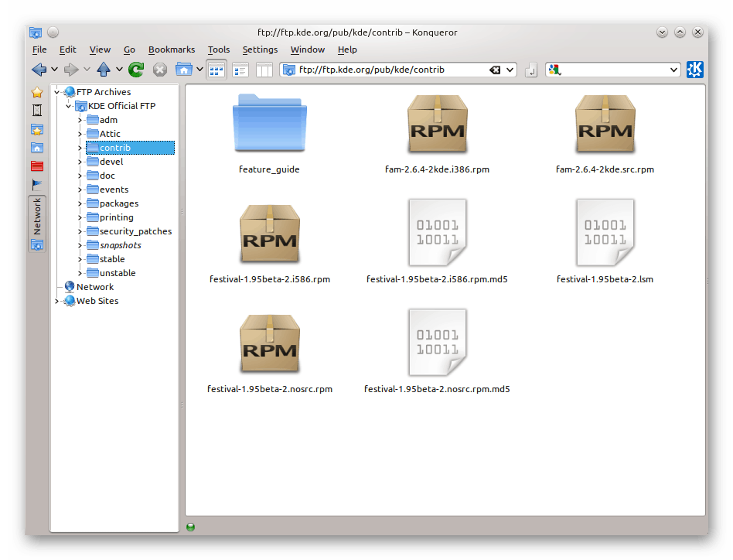The height and width of the screenshot is (560, 733).
Task: Open the Window menu
Action: (308, 50)
